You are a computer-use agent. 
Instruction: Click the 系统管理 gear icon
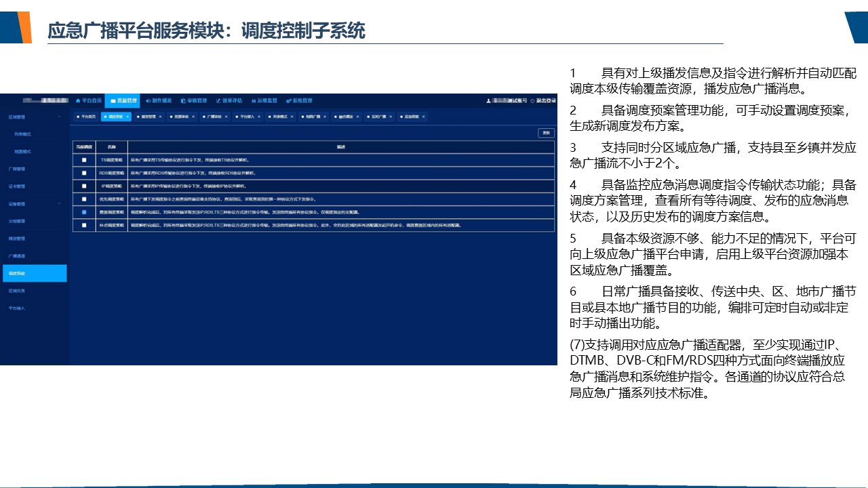(288, 100)
